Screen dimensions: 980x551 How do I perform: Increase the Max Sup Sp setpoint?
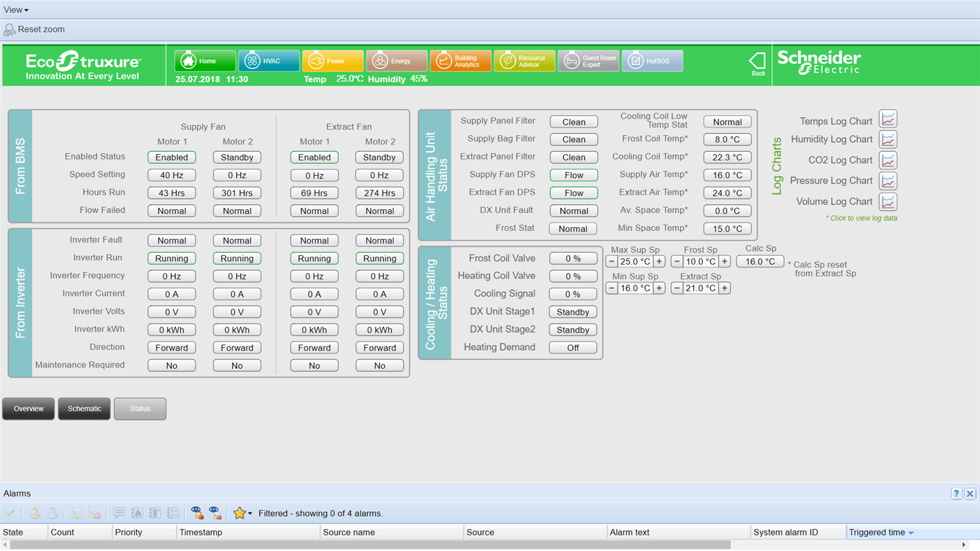point(659,261)
